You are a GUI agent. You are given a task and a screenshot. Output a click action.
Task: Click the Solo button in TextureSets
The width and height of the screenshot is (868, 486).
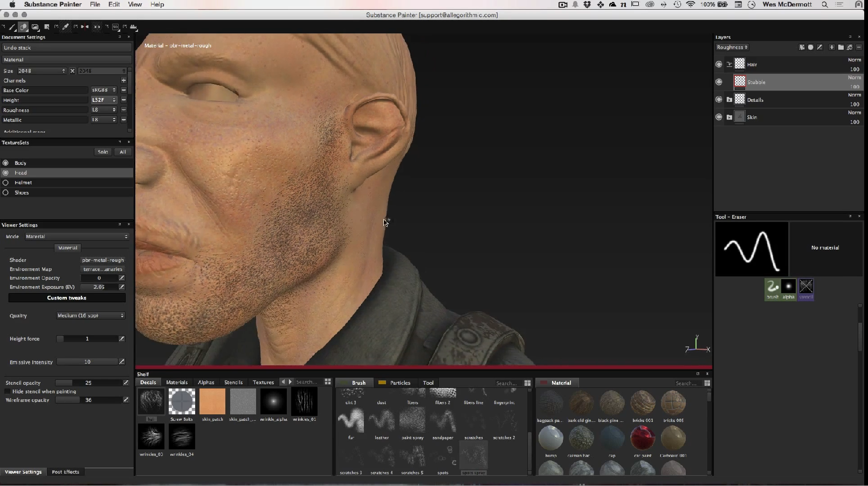coord(102,152)
